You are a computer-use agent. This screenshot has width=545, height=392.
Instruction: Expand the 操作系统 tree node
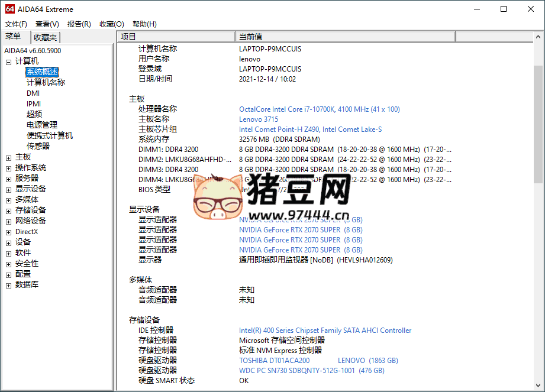click(x=8, y=167)
